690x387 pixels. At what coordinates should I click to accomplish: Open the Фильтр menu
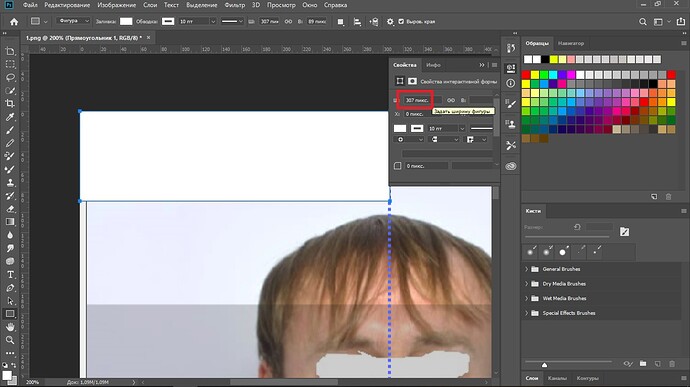[x=235, y=5]
